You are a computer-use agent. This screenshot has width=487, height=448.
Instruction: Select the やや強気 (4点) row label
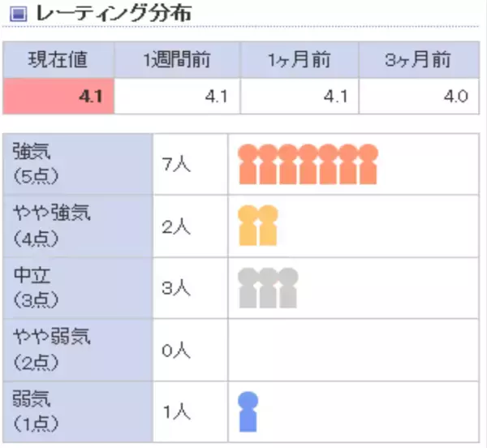coord(78,226)
